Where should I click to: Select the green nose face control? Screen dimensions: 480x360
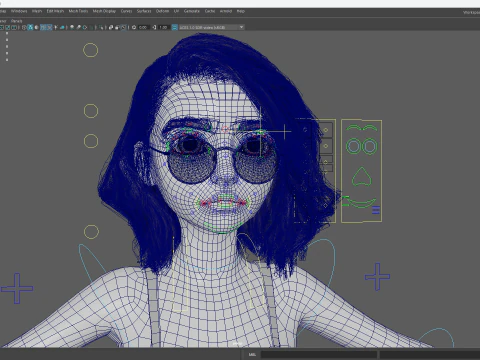(361, 177)
